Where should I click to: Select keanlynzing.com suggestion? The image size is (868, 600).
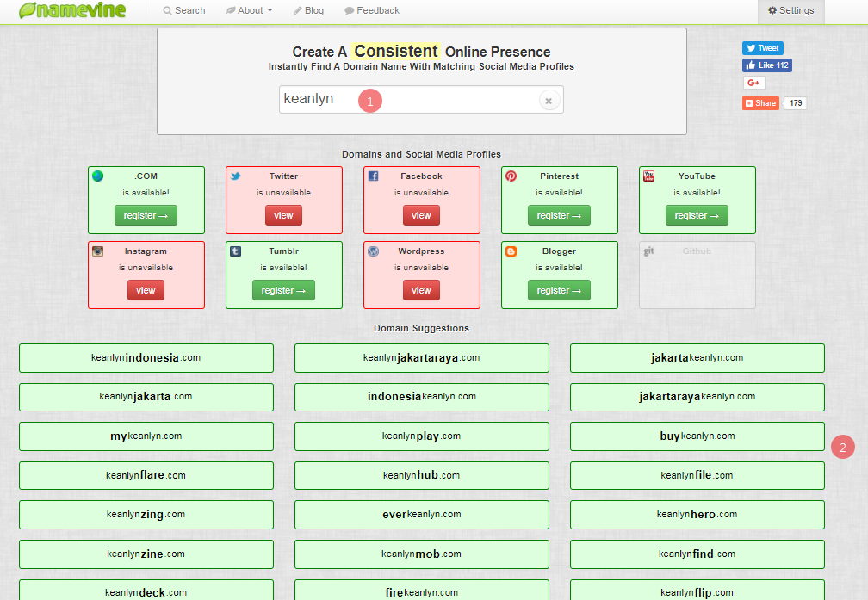[x=146, y=515]
